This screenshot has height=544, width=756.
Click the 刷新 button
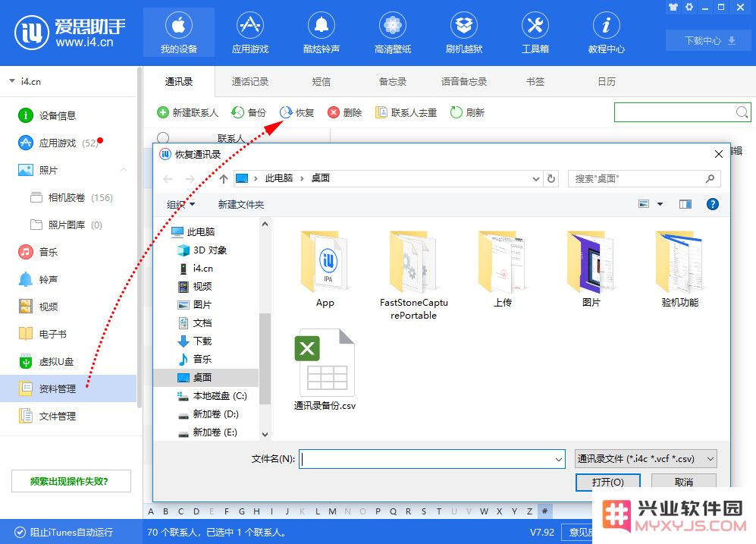[x=466, y=112]
